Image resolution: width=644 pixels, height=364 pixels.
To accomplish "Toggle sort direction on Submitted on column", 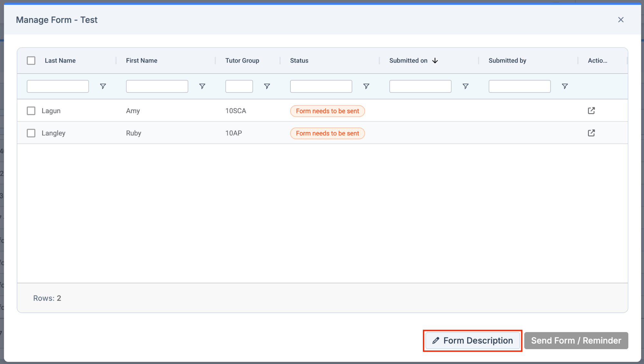I will [x=435, y=61].
